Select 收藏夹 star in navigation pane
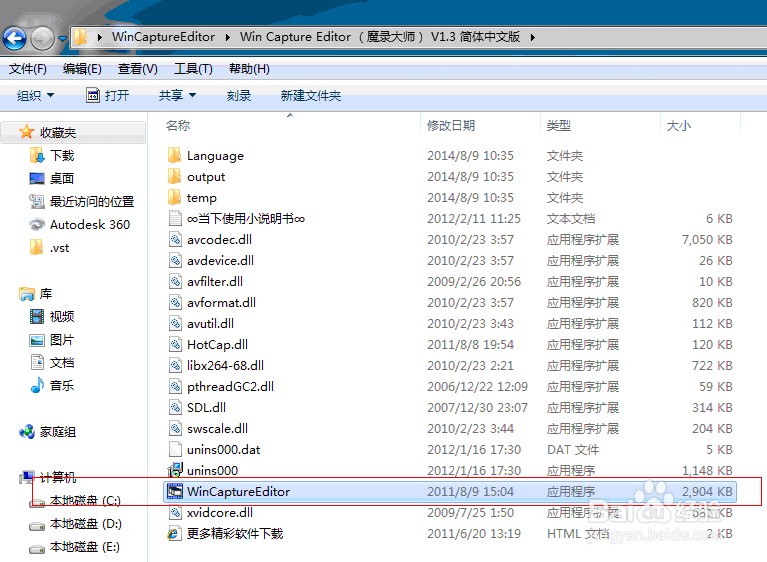The width and height of the screenshot is (767, 562). point(47,132)
